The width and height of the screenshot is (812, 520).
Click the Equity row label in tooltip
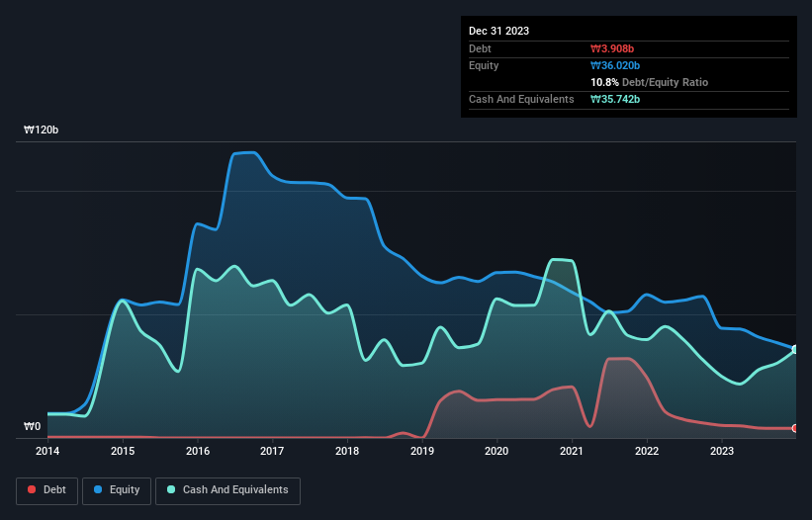pos(484,65)
